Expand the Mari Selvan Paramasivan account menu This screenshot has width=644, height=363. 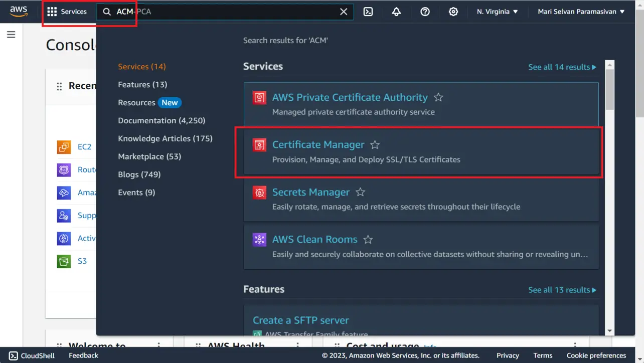(581, 12)
